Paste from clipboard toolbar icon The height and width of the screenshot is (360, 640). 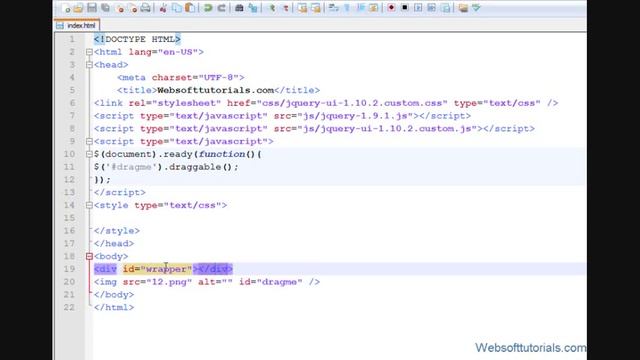(190, 8)
